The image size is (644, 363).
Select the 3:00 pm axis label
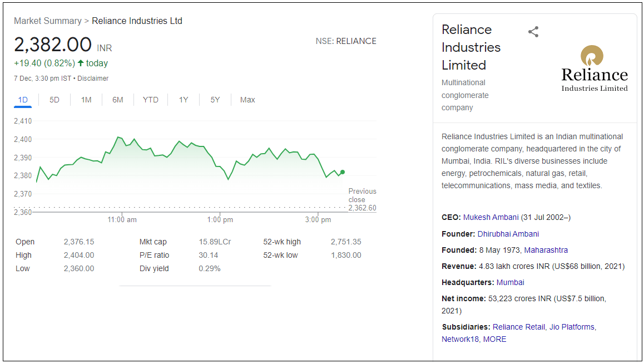[318, 219]
